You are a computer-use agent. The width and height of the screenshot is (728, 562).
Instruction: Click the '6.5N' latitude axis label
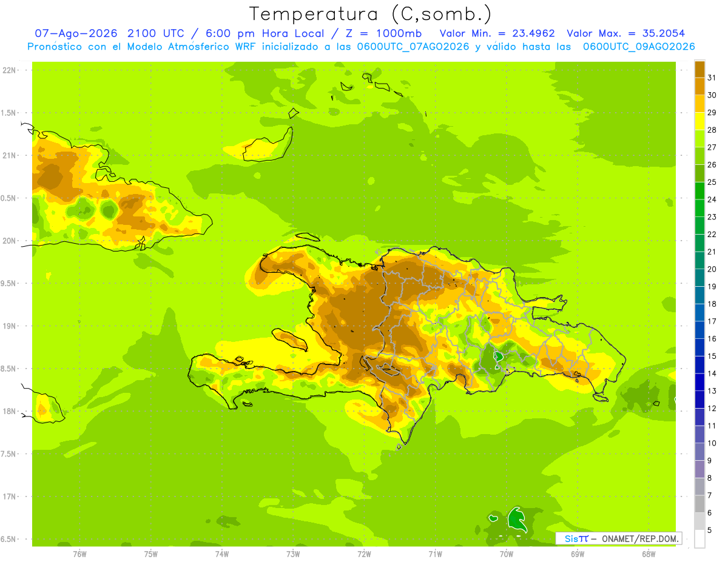click(9, 540)
